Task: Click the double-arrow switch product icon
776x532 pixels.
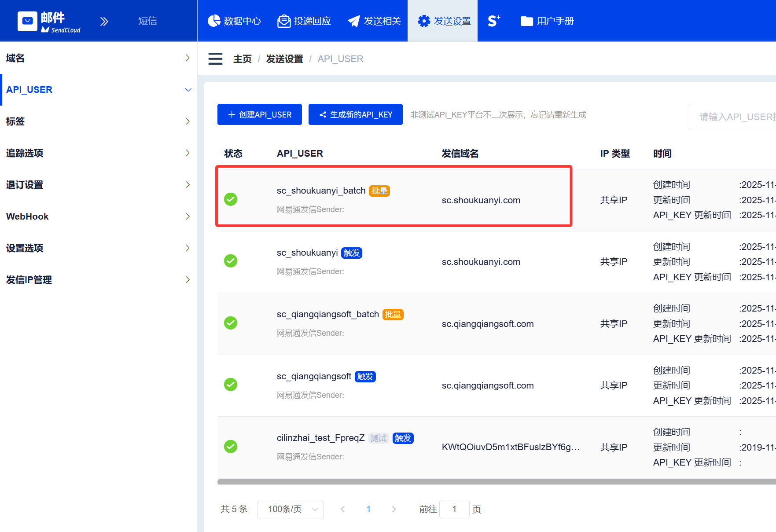Action: (104, 22)
